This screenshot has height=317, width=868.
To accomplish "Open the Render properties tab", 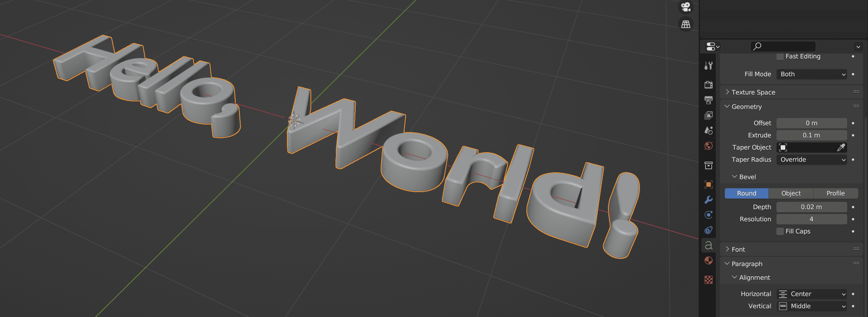I will pos(708,84).
